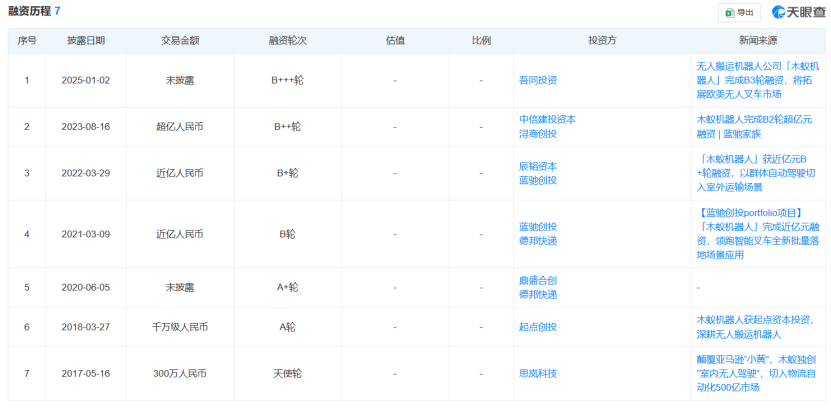Open investor link 中信建投资本
Image resolution: width=831 pixels, height=413 pixels.
(547, 120)
